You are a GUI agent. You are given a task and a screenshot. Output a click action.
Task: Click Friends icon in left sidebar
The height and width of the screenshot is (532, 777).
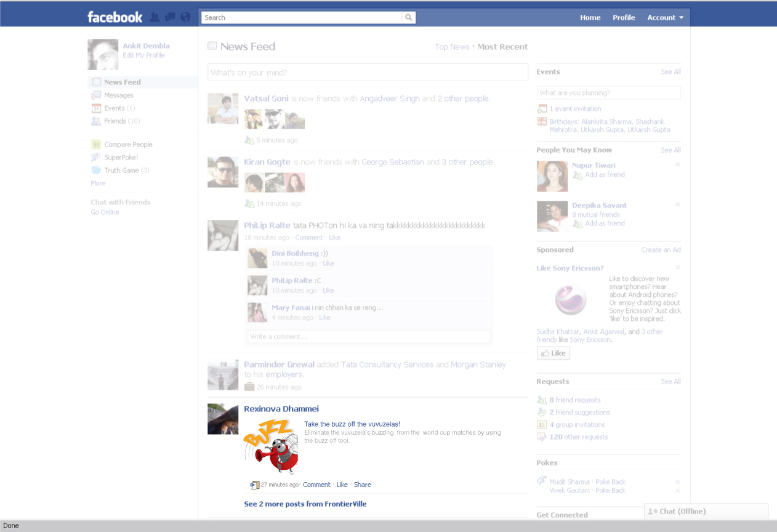[96, 121]
